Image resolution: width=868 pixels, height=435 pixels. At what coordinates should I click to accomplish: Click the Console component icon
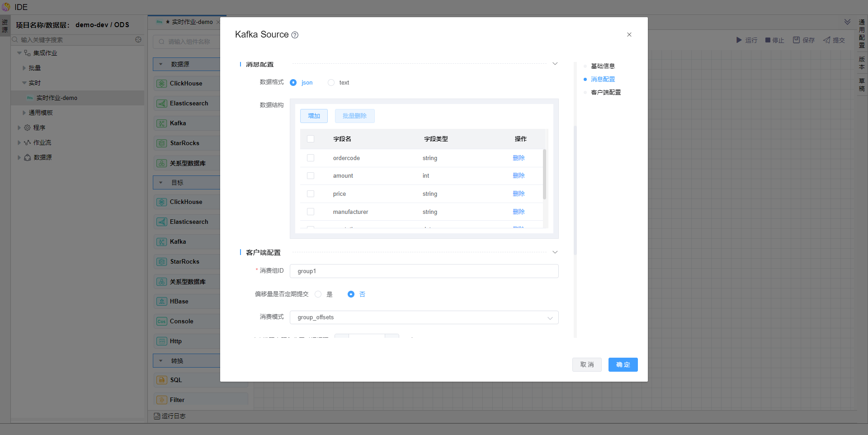click(161, 322)
